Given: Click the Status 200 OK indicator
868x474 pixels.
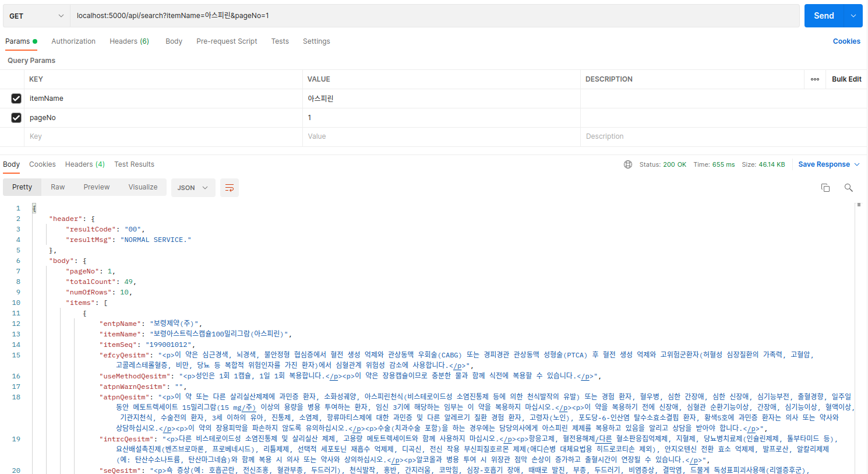Looking at the screenshot, I should coord(663,164).
